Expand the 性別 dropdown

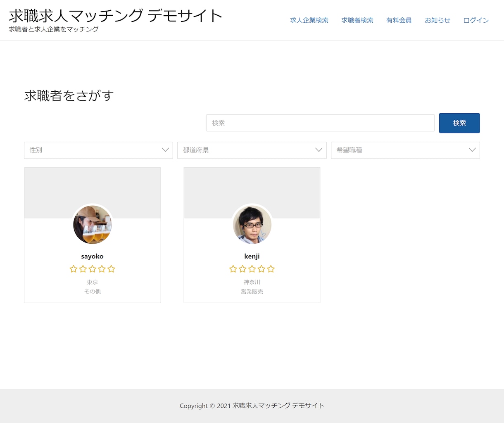pos(98,150)
